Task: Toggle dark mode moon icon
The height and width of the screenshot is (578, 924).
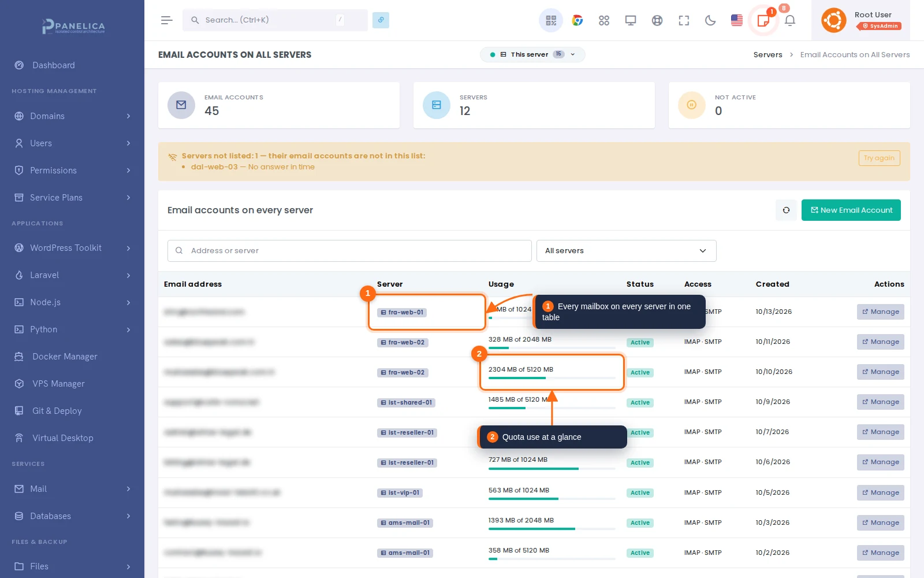Action: coord(710,20)
